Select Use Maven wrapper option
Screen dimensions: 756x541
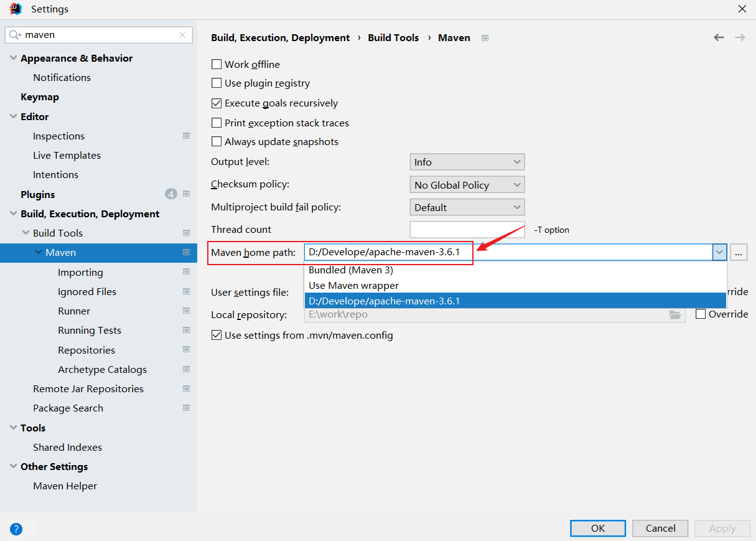tap(515, 285)
